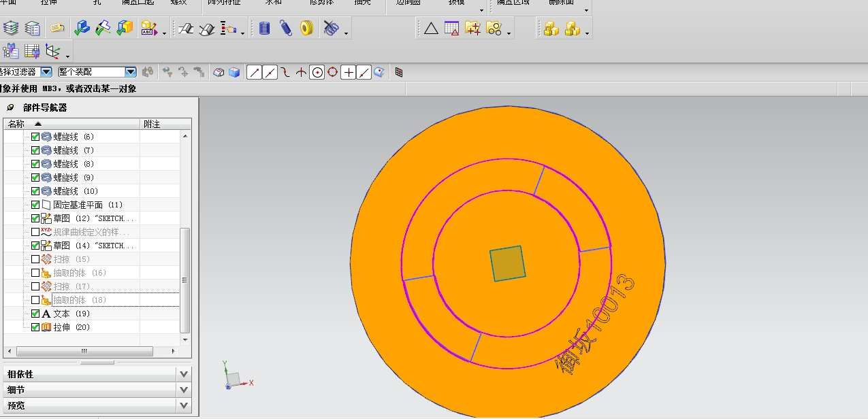Click the 附注 column header
Screen dimensions: 868x419
pos(152,124)
